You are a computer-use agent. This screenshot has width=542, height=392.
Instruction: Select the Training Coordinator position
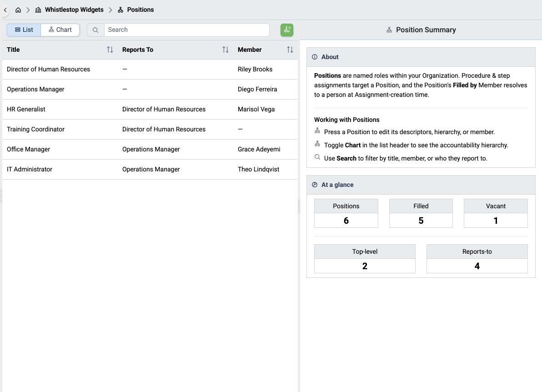(150, 130)
